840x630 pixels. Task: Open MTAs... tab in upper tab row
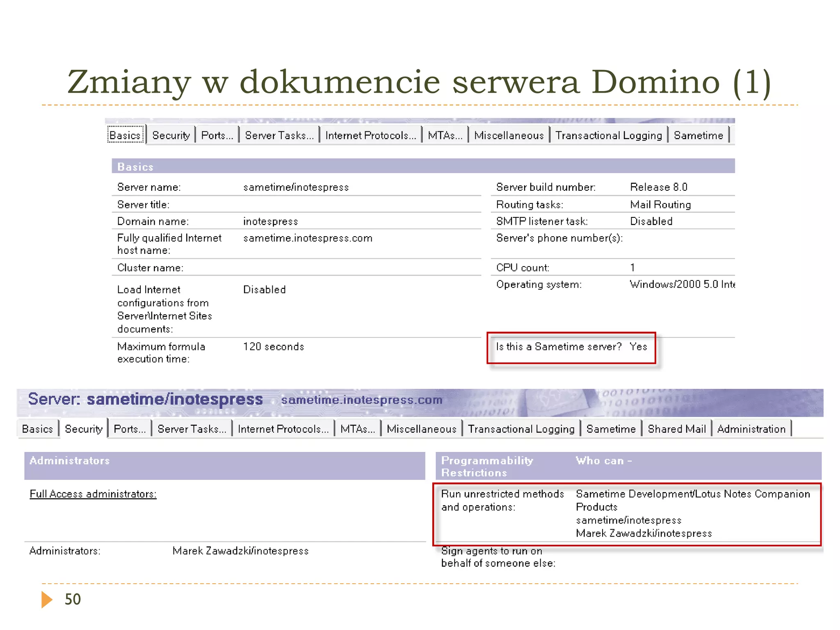(445, 135)
